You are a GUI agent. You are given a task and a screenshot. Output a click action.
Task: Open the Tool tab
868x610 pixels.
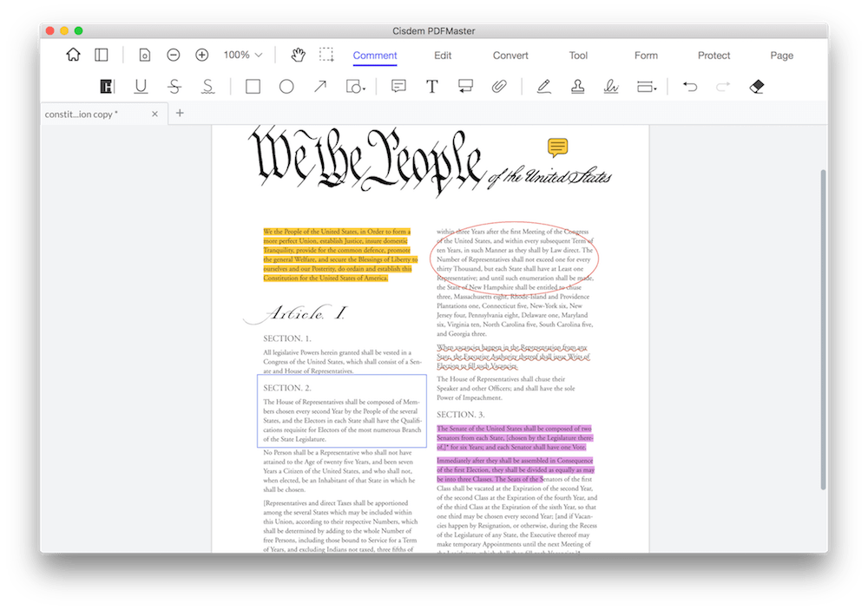[578, 56]
